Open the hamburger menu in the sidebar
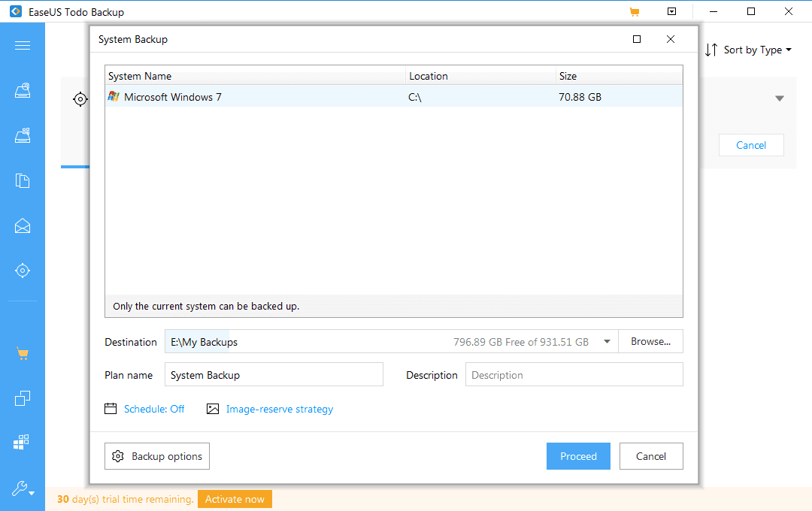This screenshot has height=511, width=812. pyautogui.click(x=23, y=46)
